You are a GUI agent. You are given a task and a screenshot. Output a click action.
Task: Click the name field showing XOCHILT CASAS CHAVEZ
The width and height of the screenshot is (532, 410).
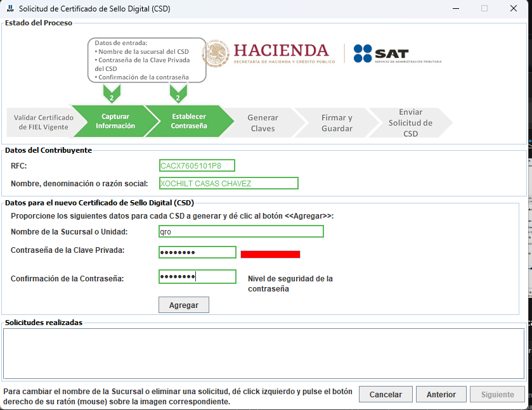pyautogui.click(x=229, y=183)
